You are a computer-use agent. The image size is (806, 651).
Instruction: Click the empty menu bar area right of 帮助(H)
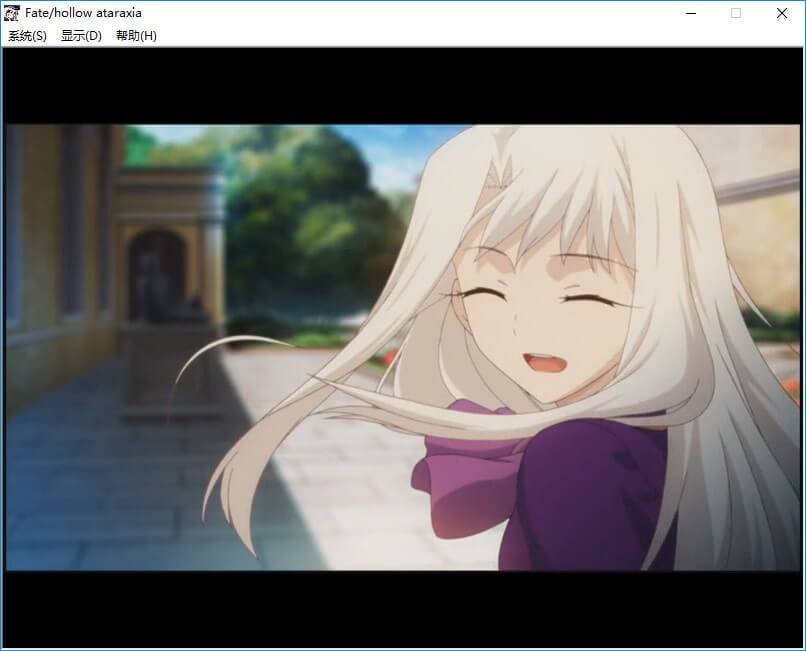click(x=480, y=36)
